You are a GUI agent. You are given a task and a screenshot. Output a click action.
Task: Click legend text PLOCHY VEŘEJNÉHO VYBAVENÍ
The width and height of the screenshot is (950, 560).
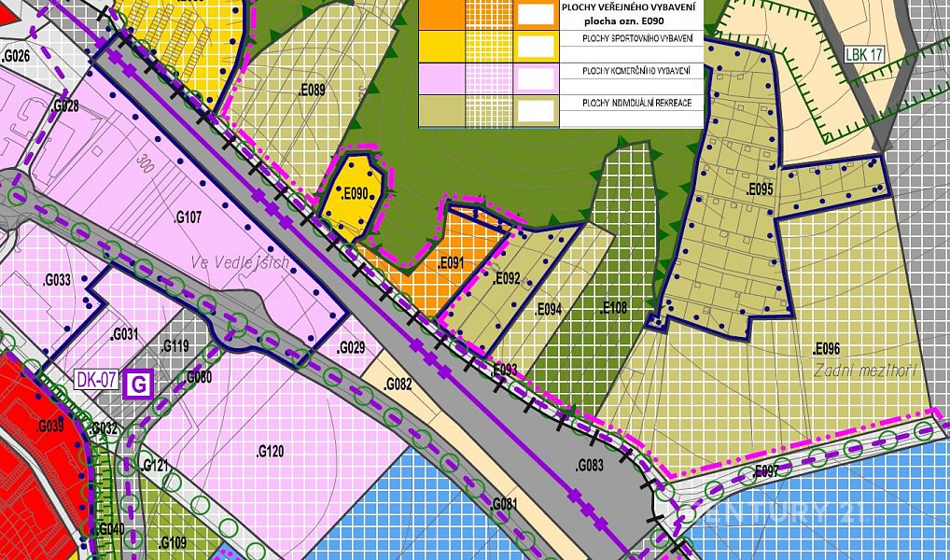pyautogui.click(x=629, y=7)
